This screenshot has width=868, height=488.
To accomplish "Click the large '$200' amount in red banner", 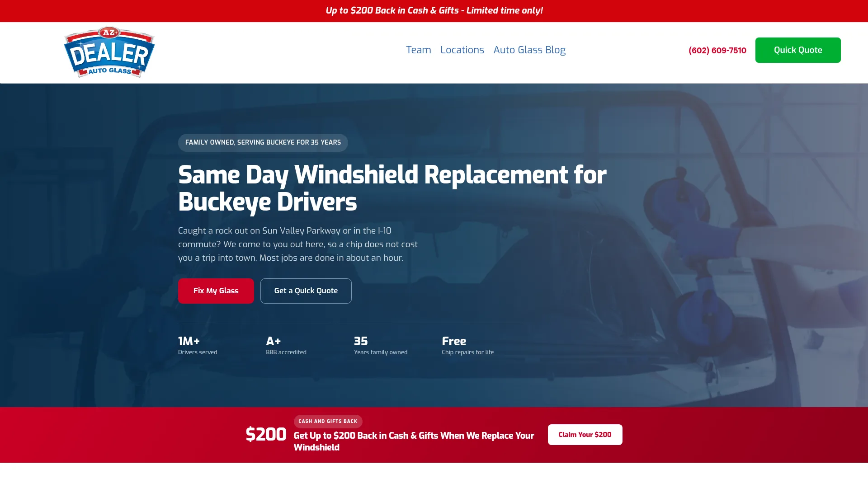I will point(266,434).
